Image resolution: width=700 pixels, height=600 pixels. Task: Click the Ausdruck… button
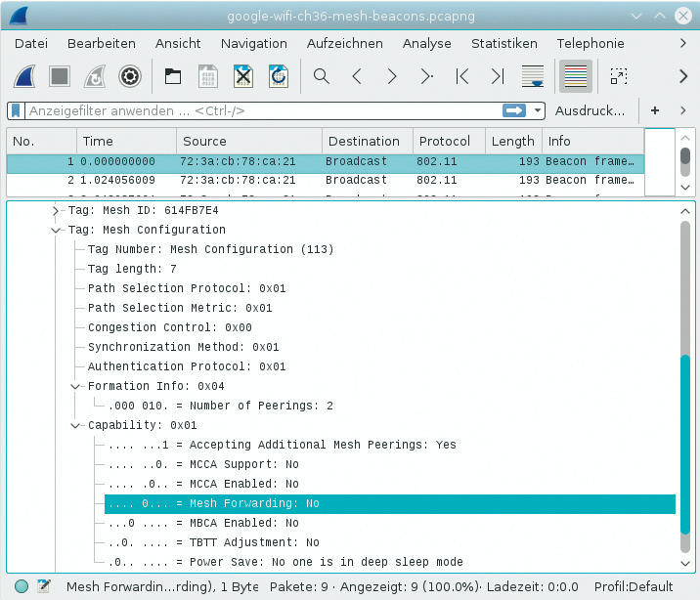590,110
